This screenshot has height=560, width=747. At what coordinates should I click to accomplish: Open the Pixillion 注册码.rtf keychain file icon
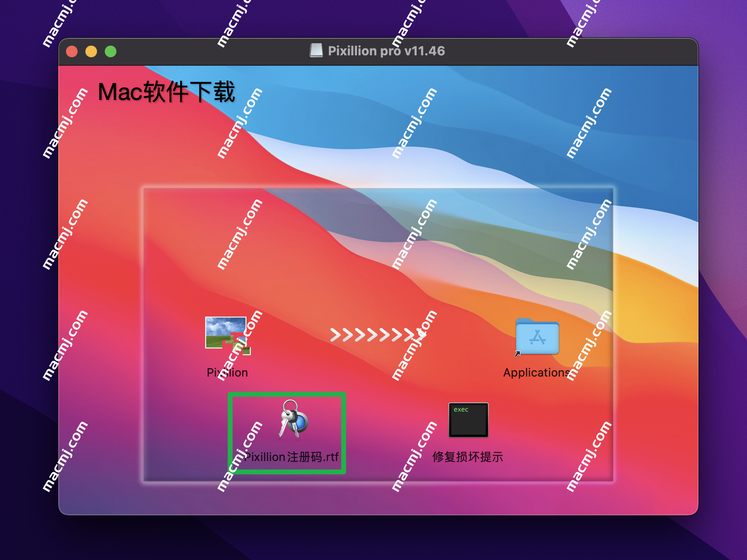[x=293, y=419]
